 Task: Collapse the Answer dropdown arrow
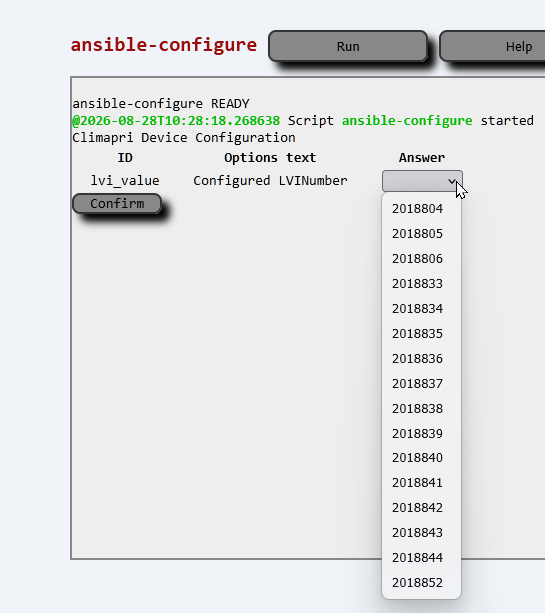pyautogui.click(x=452, y=181)
